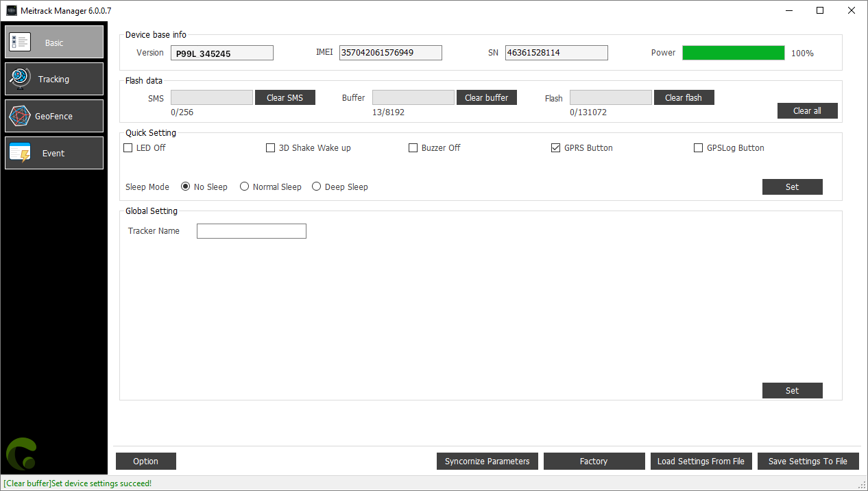Close the Meitrack Manager window

[x=852, y=10]
